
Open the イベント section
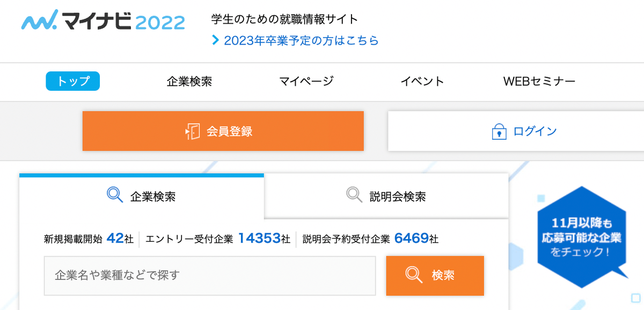tap(423, 81)
